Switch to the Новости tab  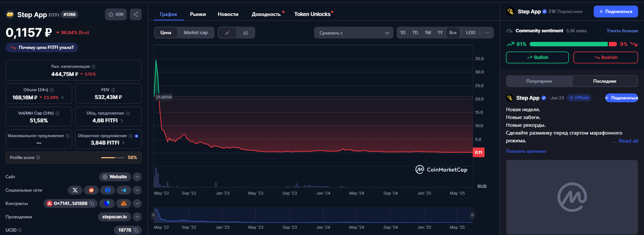[x=228, y=14]
